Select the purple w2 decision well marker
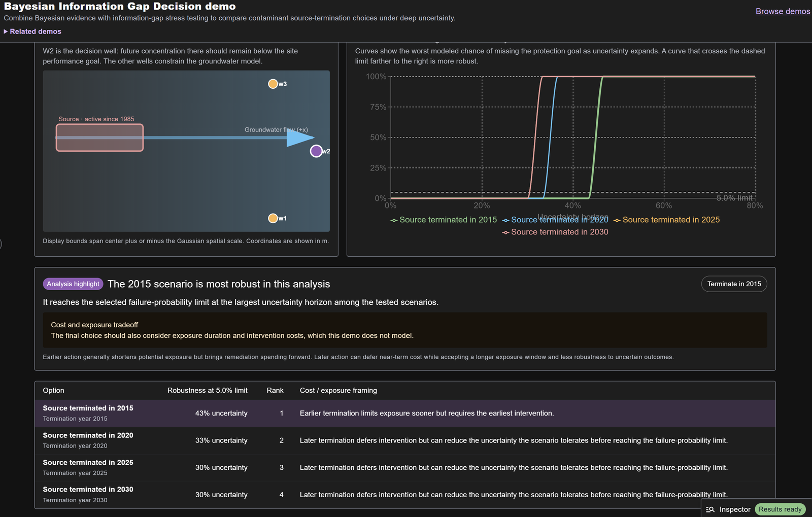The image size is (812, 517). pos(316,151)
